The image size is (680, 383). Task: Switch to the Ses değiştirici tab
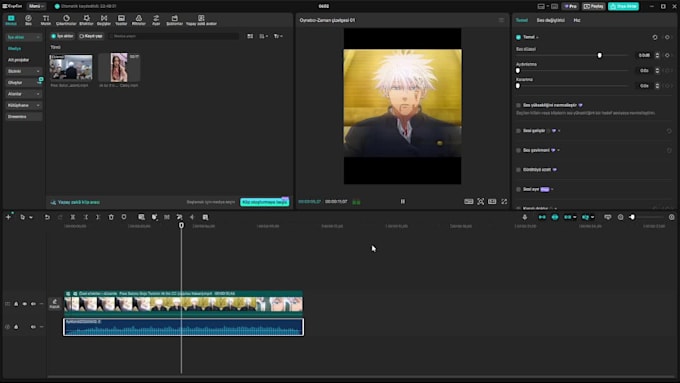click(550, 20)
